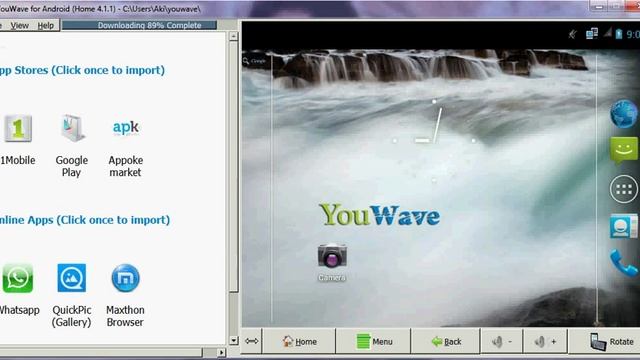Open the Help menu
Image resolution: width=640 pixels, height=360 pixels.
(x=46, y=26)
